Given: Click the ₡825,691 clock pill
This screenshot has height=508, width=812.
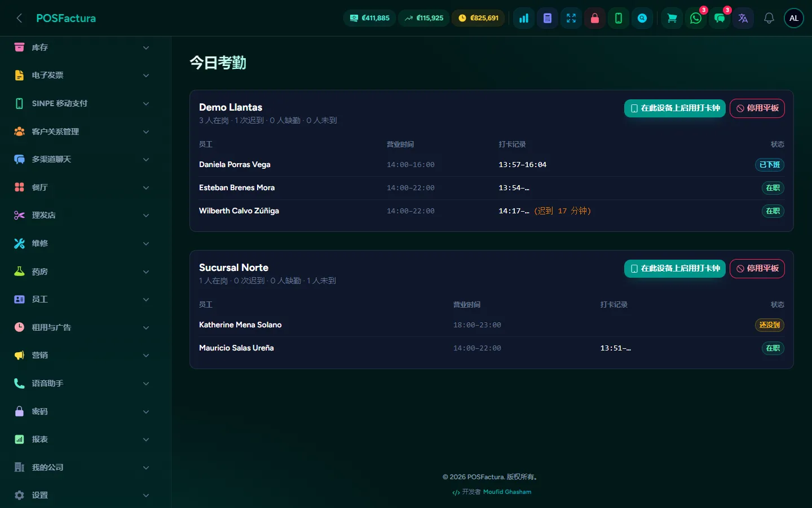Looking at the screenshot, I should 479,18.
